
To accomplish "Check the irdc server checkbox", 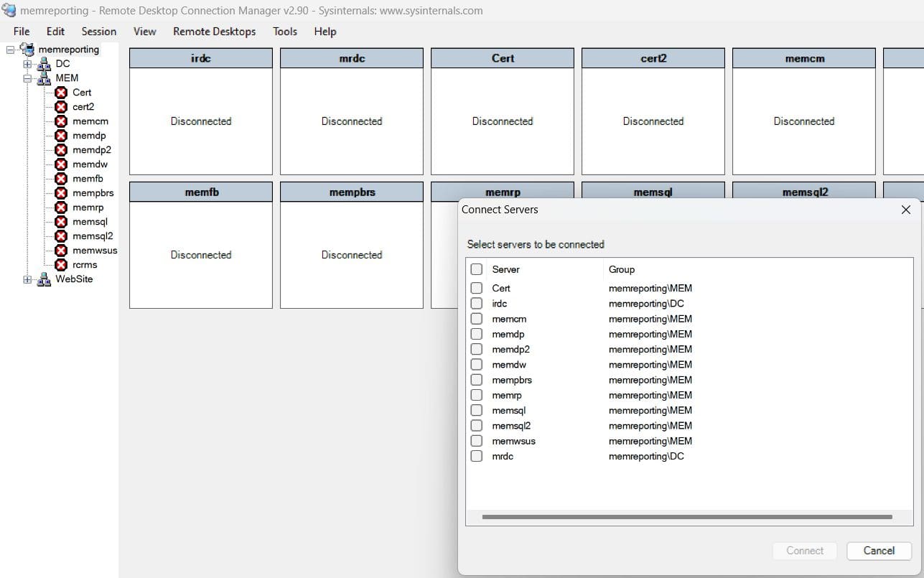I will pos(477,304).
